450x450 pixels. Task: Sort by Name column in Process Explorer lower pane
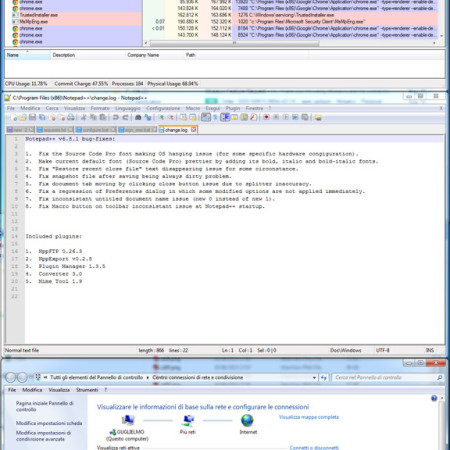[27, 55]
